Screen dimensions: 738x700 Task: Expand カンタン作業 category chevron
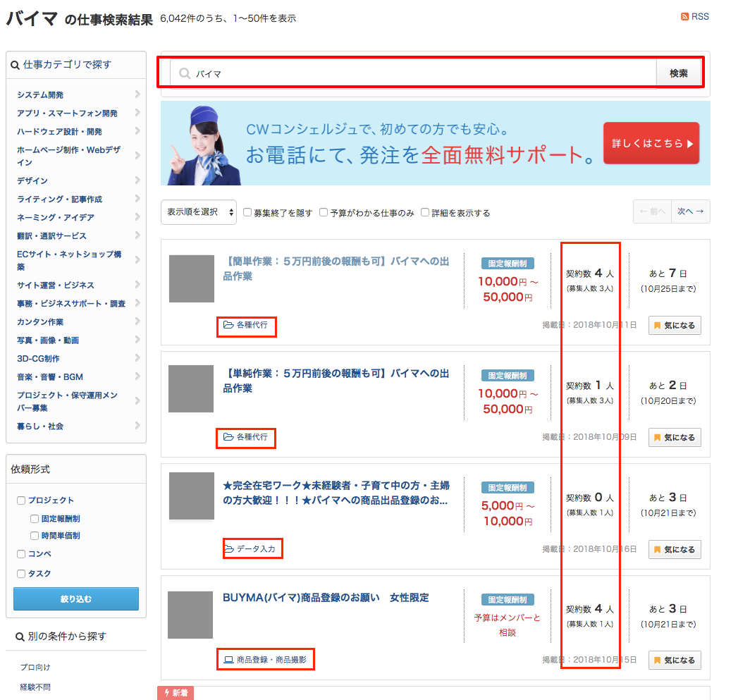[x=137, y=321]
